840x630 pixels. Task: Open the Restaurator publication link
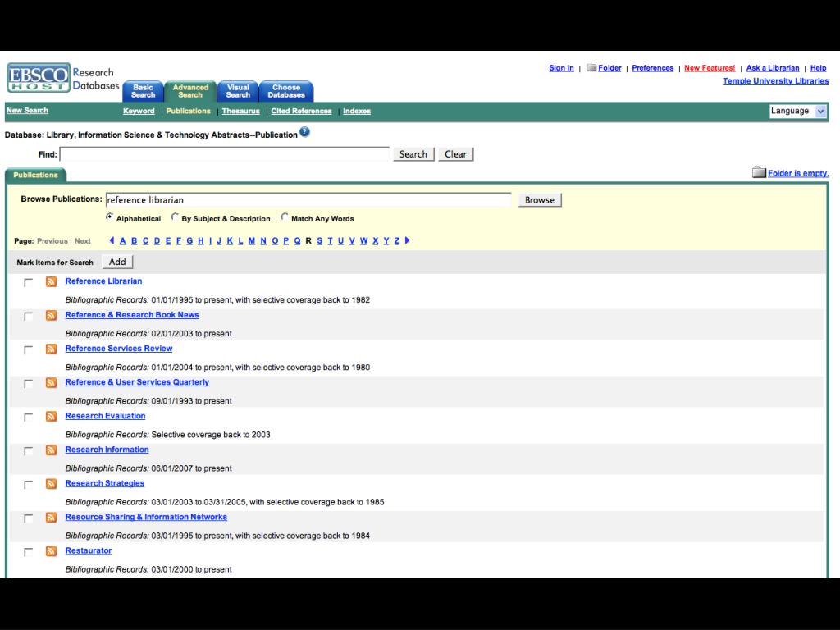[x=89, y=550]
